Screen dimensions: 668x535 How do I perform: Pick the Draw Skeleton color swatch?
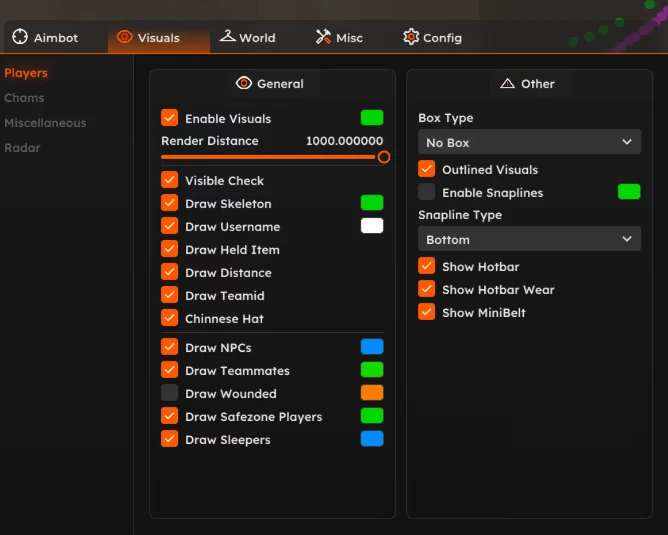point(372,203)
